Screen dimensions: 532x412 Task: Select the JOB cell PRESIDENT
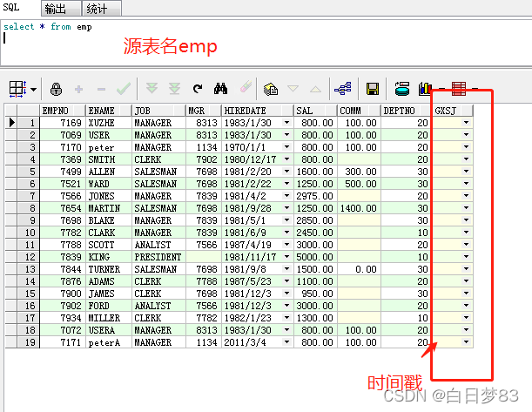158,257
